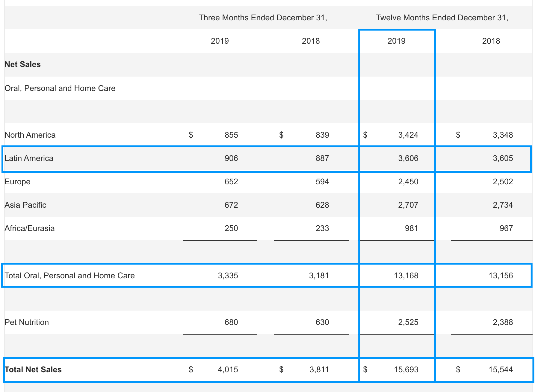This screenshot has width=535, height=392.
Task: Click "Total Oral, Personal and Home Care" label
Action: (70, 276)
